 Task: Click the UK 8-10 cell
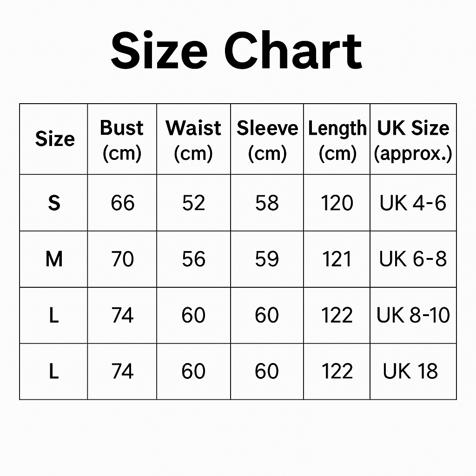[x=413, y=316]
